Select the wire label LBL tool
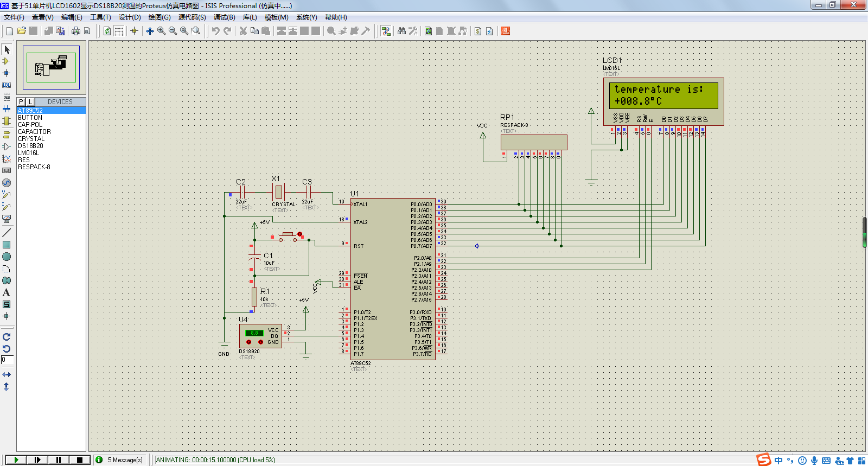868x466 pixels. (x=7, y=85)
